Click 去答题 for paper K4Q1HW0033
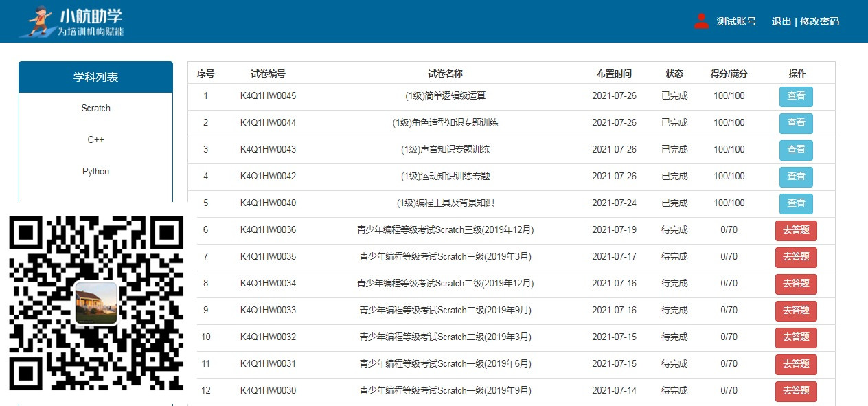 pos(796,311)
